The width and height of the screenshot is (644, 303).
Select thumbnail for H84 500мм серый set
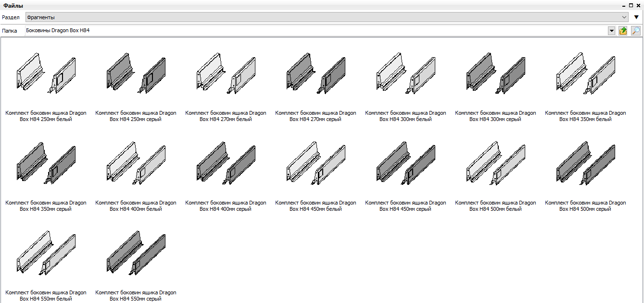[586, 163]
